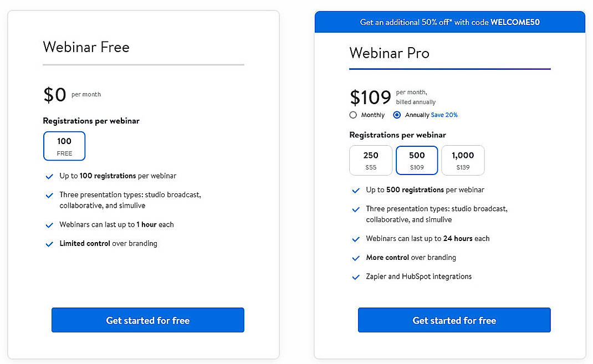The height and width of the screenshot is (364, 593).
Task: Click the checkmark beside "Up to 100 registrations"
Action: (x=49, y=176)
